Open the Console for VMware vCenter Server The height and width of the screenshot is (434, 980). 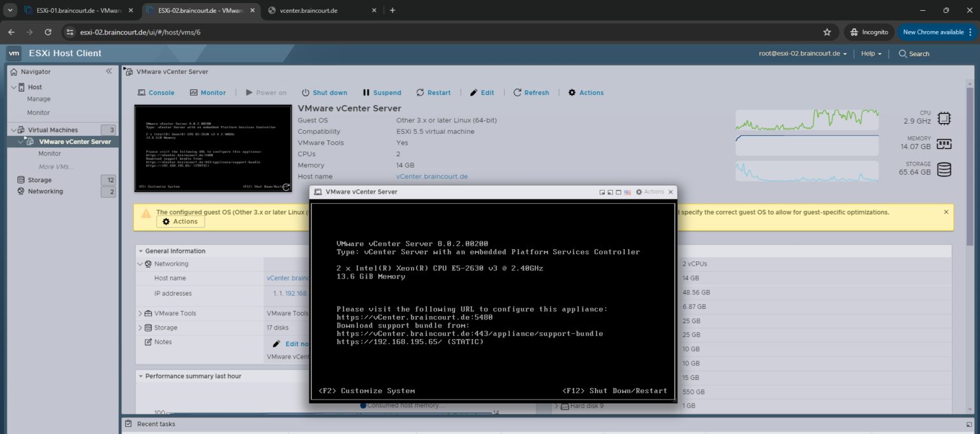156,92
